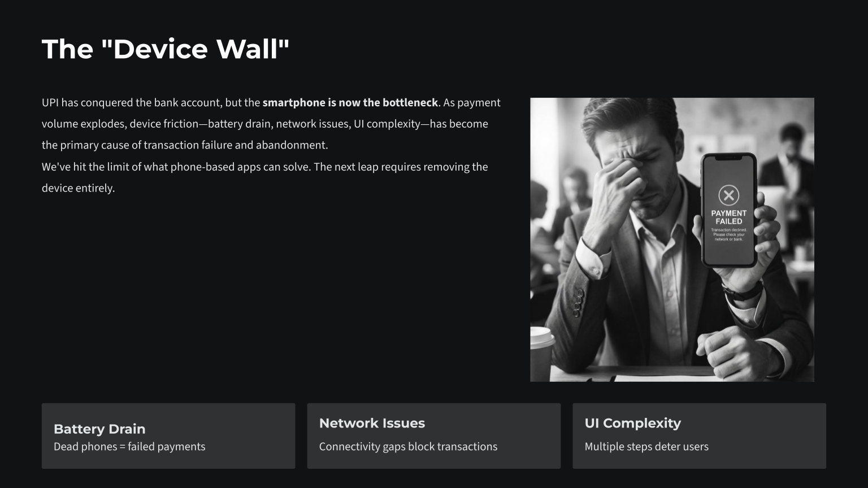Click the X circle icon on phone

[728, 195]
